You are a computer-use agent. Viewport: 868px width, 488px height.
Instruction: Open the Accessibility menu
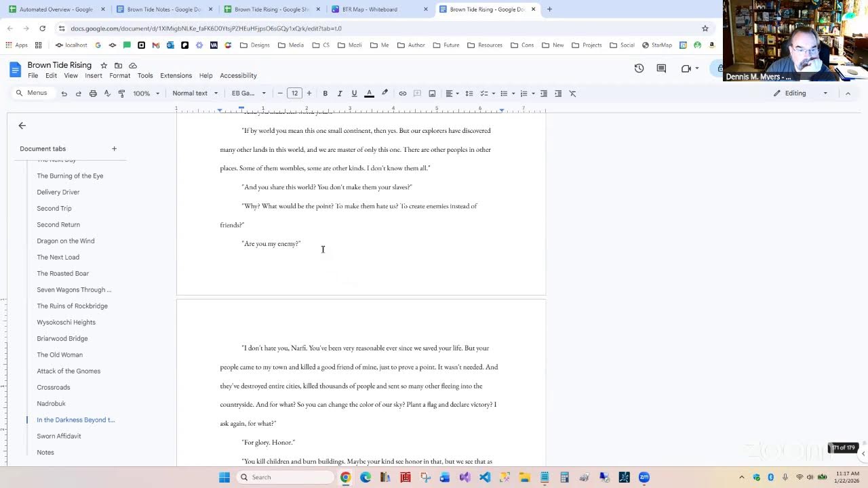(238, 76)
